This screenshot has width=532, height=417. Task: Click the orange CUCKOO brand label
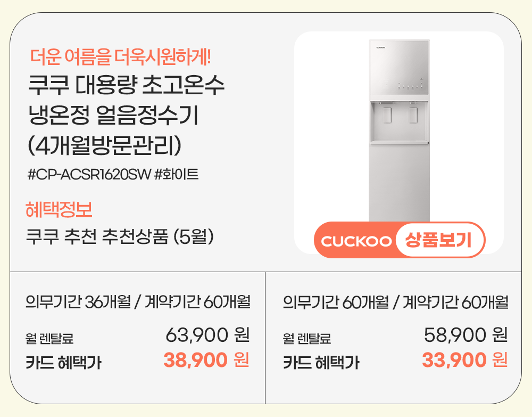point(356,241)
